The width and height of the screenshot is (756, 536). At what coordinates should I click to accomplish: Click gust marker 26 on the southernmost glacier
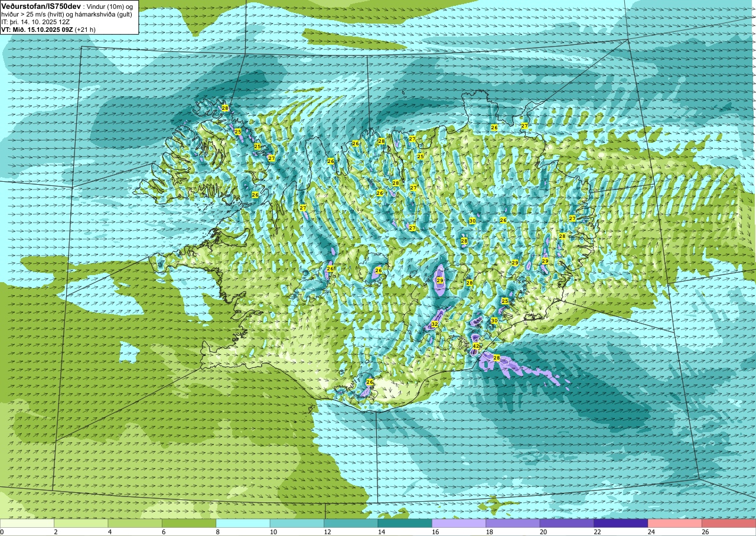tap(370, 383)
